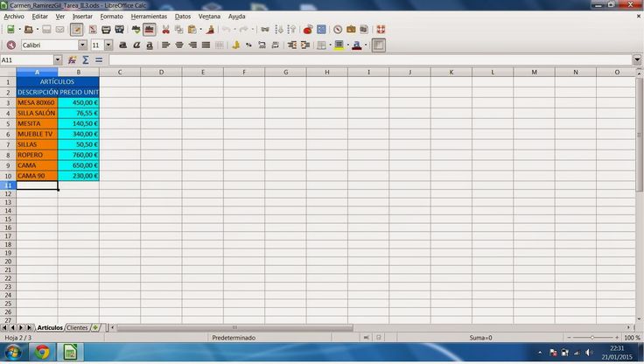Click the Paste clipboard icon
This screenshot has height=364, width=644.
tap(192, 29)
